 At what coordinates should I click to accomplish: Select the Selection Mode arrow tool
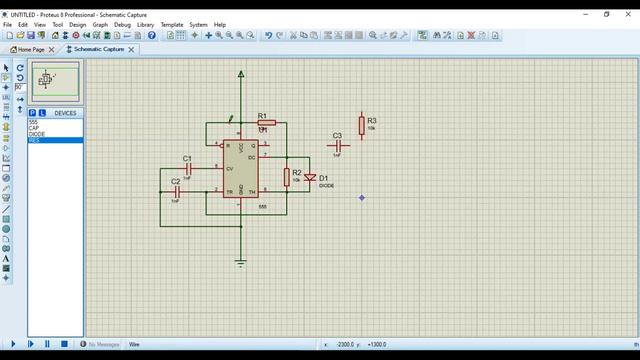click(6, 68)
